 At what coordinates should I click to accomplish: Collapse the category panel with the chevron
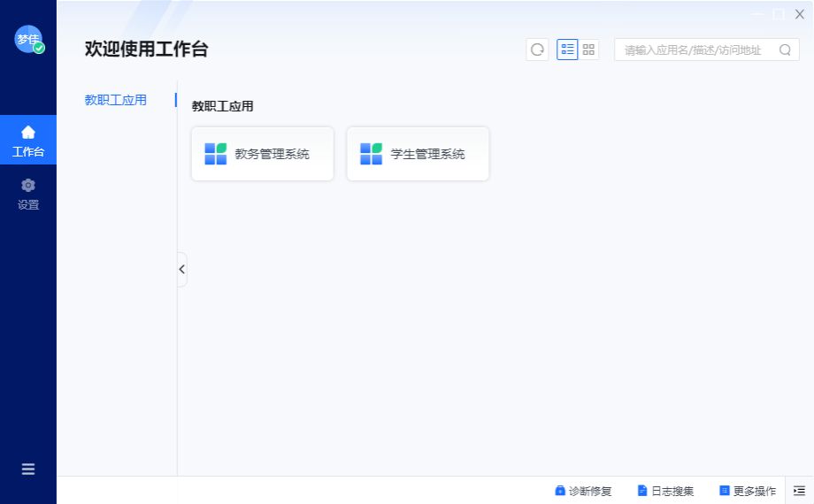click(182, 270)
